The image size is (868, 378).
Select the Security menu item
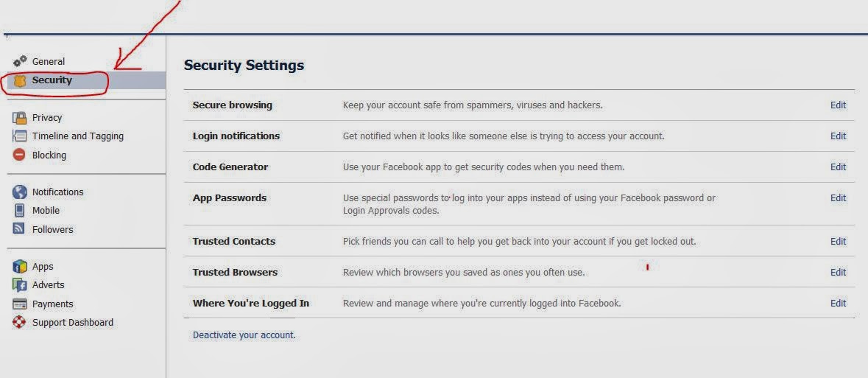[86, 80]
